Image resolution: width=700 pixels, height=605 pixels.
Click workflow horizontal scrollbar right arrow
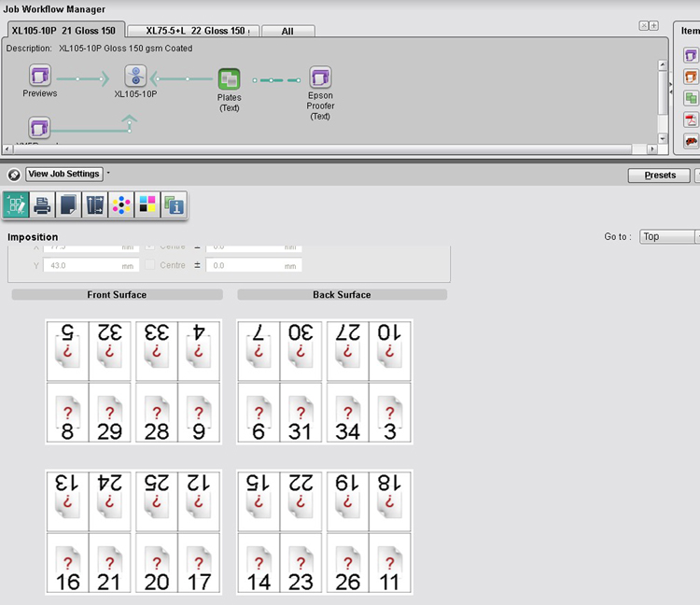(652, 148)
